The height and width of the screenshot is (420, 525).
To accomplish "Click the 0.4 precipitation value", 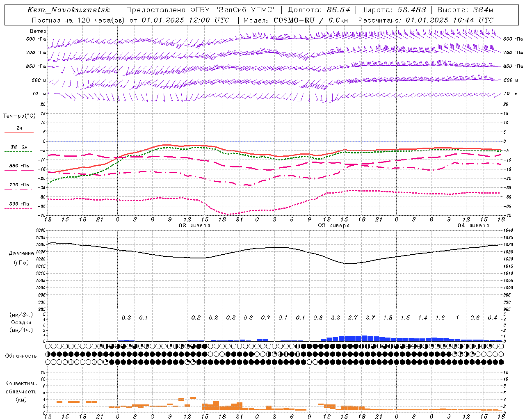I will tap(492, 317).
